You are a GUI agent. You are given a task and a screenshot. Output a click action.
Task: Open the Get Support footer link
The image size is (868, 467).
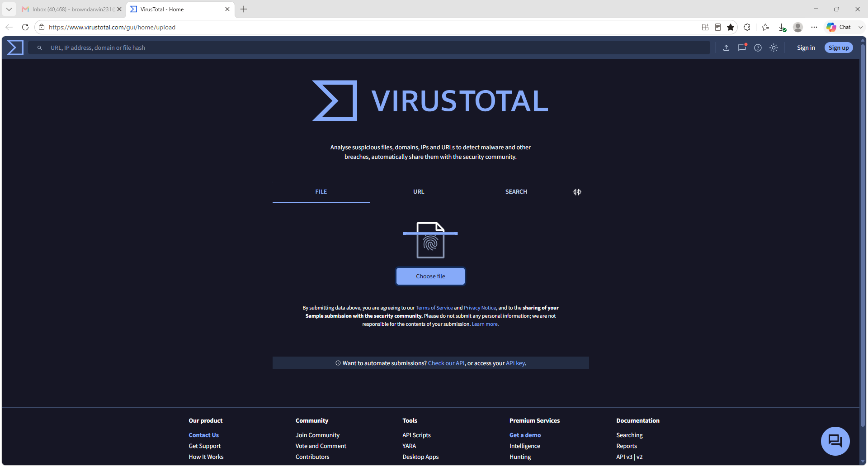[204, 446]
